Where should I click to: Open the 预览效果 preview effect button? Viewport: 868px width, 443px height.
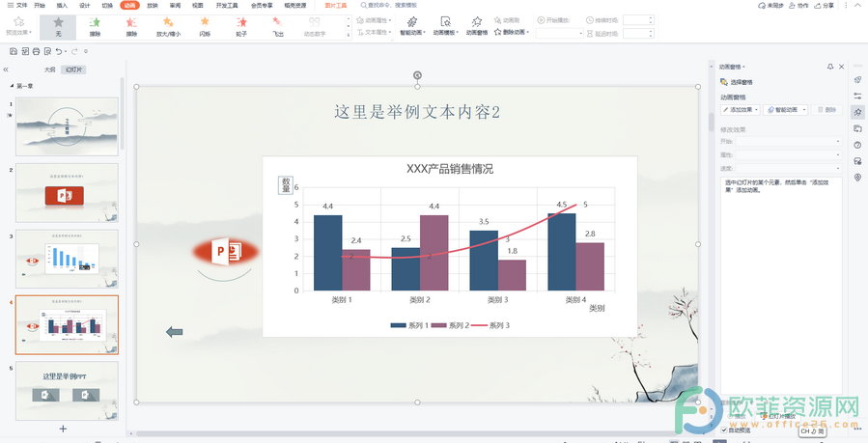click(18, 26)
